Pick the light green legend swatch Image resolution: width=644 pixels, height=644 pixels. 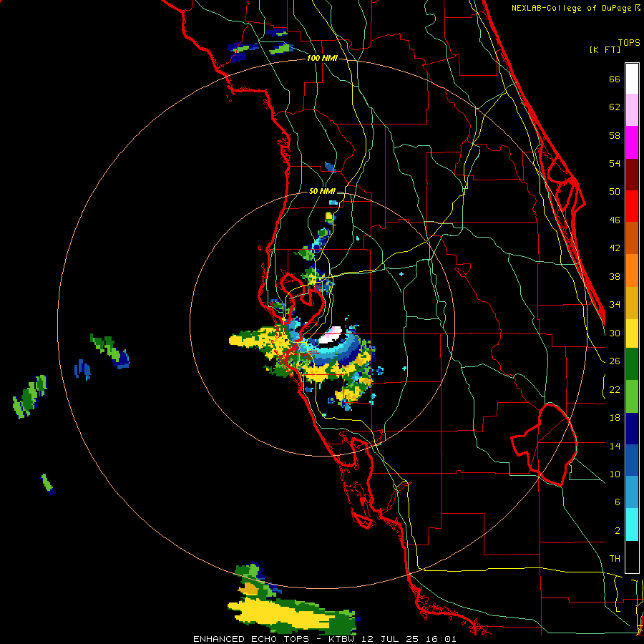(x=632, y=396)
